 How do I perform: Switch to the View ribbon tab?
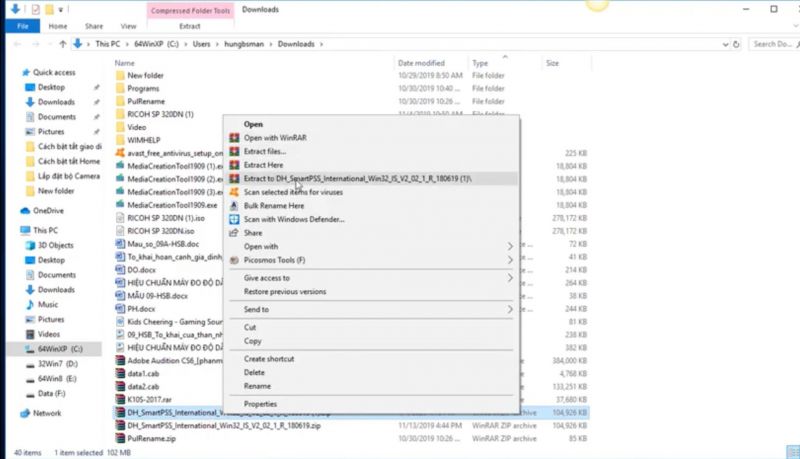coord(129,26)
